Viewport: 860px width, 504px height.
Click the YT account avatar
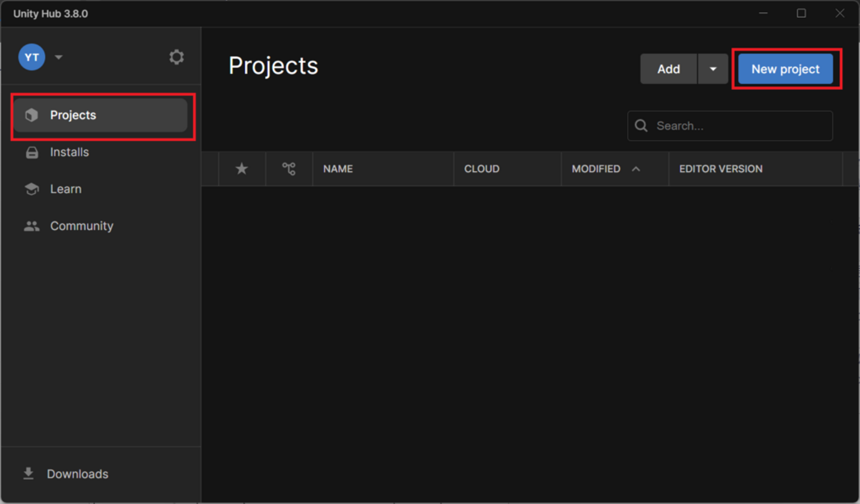point(32,57)
